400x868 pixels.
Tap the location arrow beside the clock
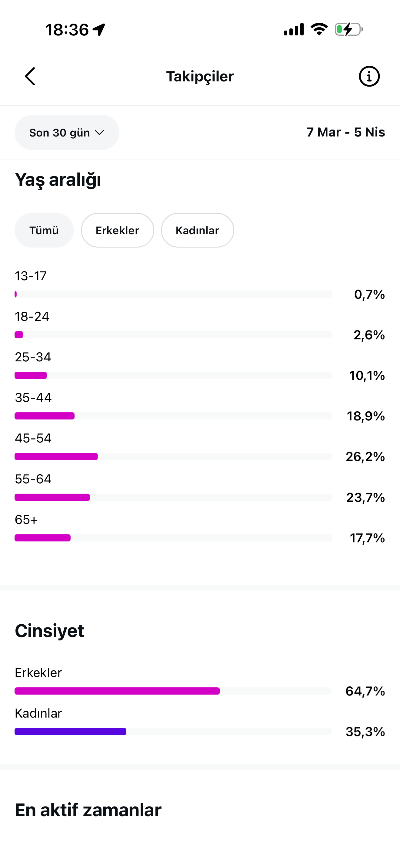coord(99,30)
